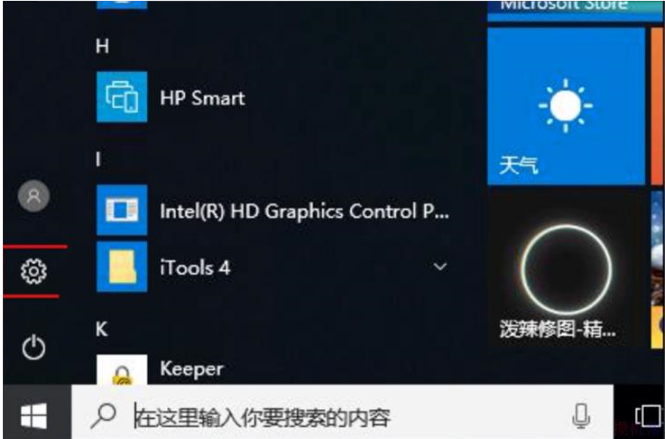Click the search text input field
Screen dimensions: 665x439
coord(340,415)
